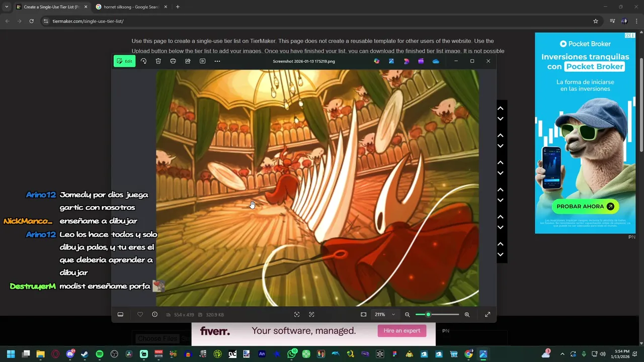This screenshot has width=644, height=362.
Task: Show hidden system tray icons
Action: (562, 354)
